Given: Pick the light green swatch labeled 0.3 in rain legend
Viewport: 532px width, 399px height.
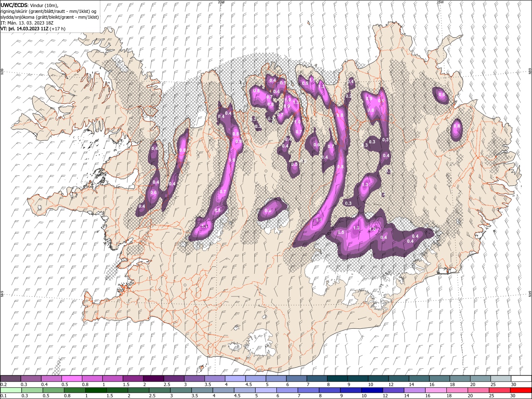Looking at the screenshot, I should (32, 390).
